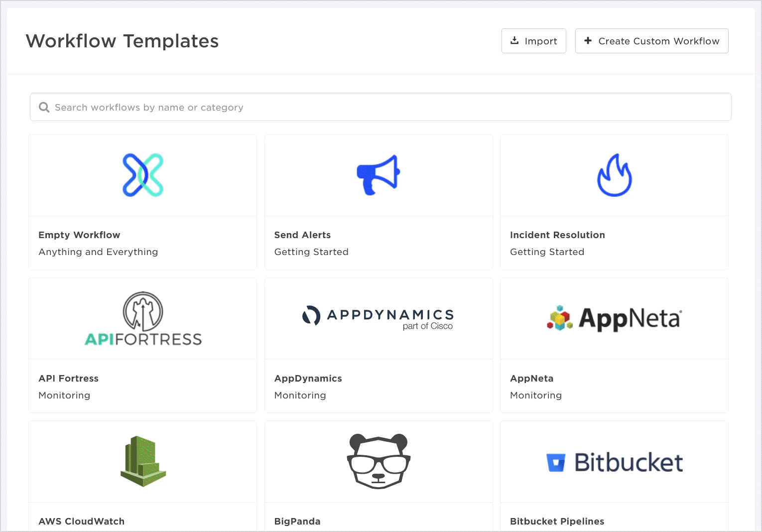Open the Empty Workflow title link
The height and width of the screenshot is (532, 762).
(79, 235)
